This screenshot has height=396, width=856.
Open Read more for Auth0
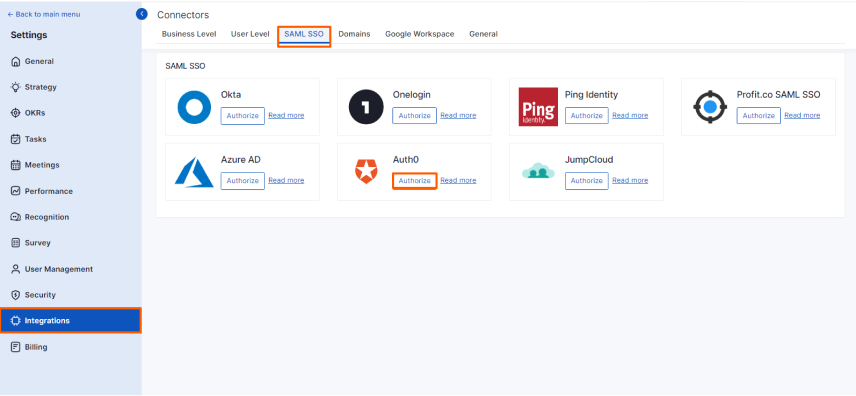[458, 180]
